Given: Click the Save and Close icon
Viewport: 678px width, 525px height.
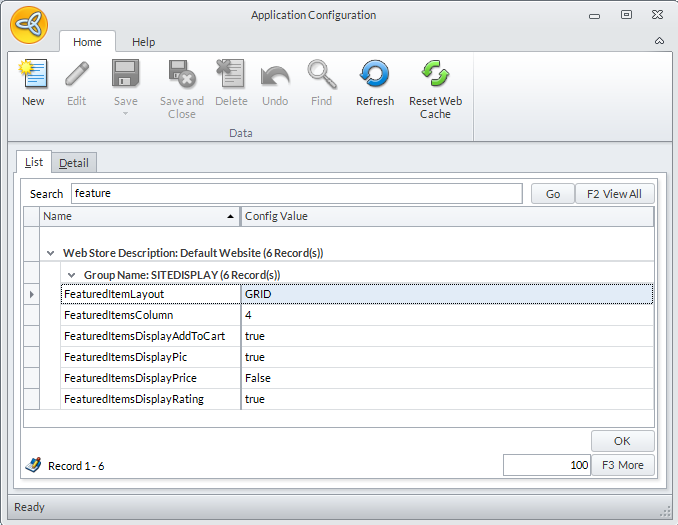Looking at the screenshot, I should 182,76.
